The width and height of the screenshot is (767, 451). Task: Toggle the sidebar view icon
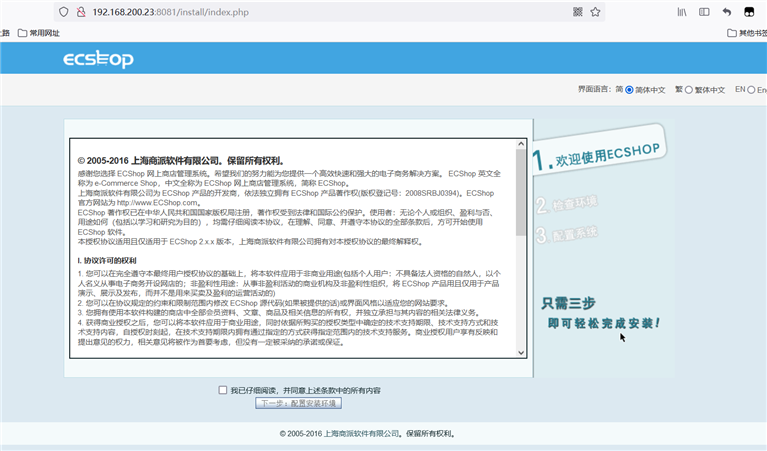704,12
